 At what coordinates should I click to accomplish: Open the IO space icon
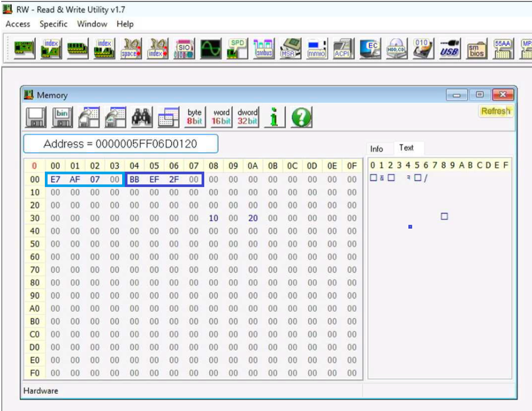click(x=131, y=48)
